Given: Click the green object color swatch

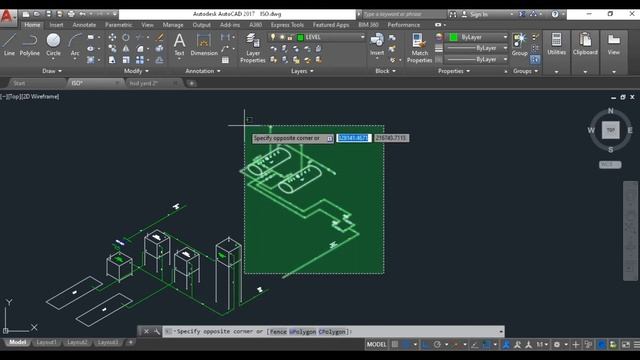Looking at the screenshot, I should pyautogui.click(x=453, y=37).
